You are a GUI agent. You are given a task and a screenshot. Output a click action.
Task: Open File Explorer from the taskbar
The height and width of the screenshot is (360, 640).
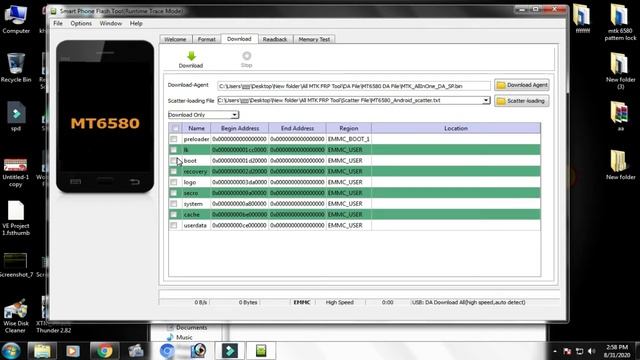[x=42, y=351]
